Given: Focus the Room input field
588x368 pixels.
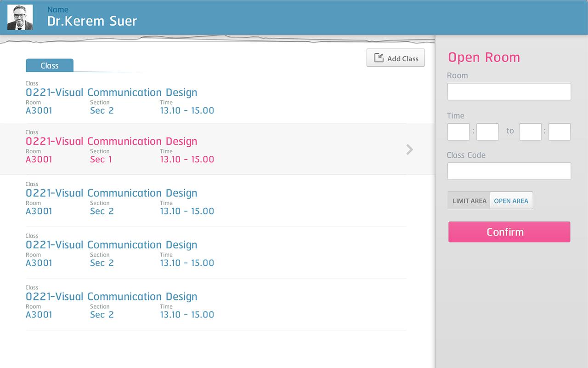Looking at the screenshot, I should point(509,92).
